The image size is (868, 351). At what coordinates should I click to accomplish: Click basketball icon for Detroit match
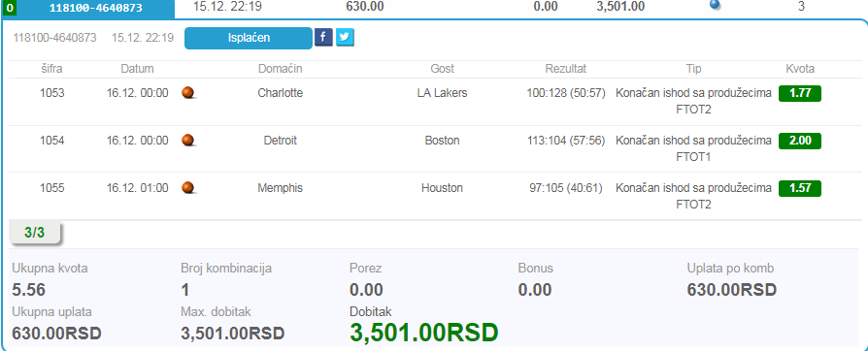(188, 141)
